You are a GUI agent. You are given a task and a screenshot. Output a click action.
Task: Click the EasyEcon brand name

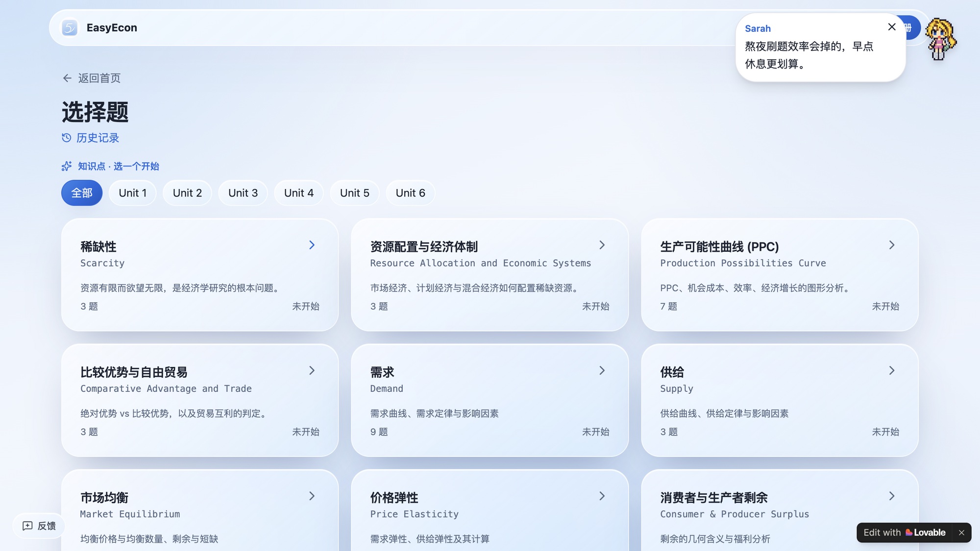[112, 28]
